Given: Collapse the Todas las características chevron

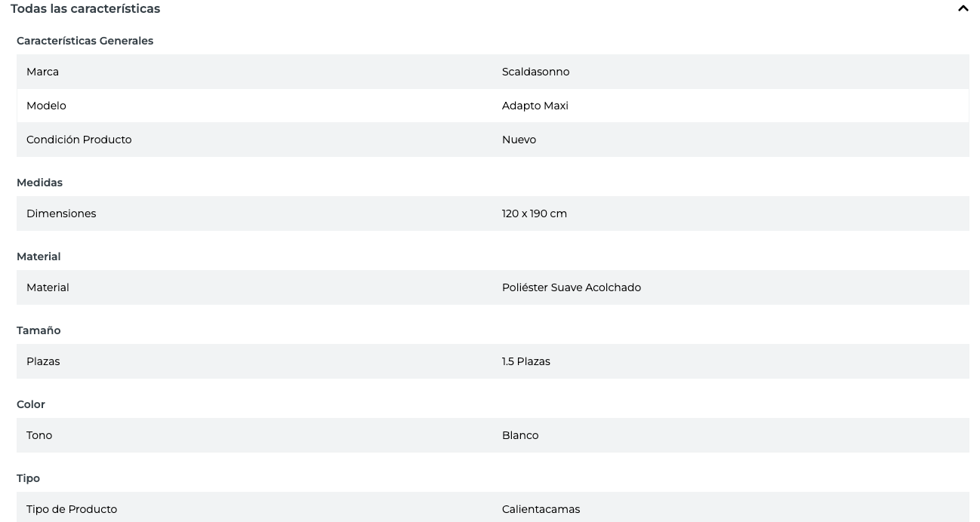Looking at the screenshot, I should [963, 9].
